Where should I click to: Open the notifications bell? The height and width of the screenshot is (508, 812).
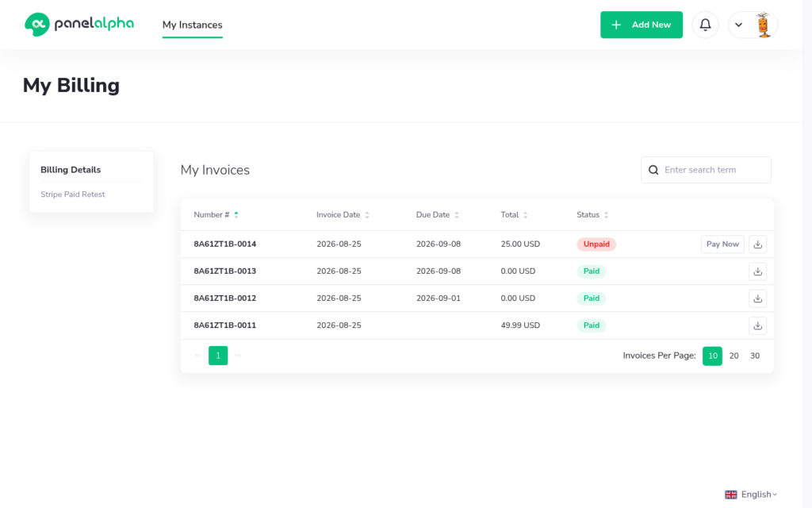[x=705, y=25]
